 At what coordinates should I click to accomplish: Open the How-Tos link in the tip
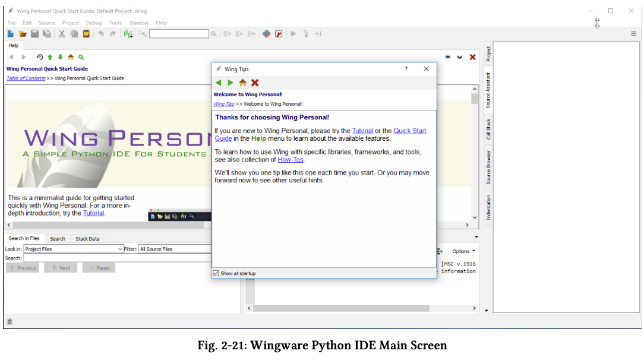(291, 160)
